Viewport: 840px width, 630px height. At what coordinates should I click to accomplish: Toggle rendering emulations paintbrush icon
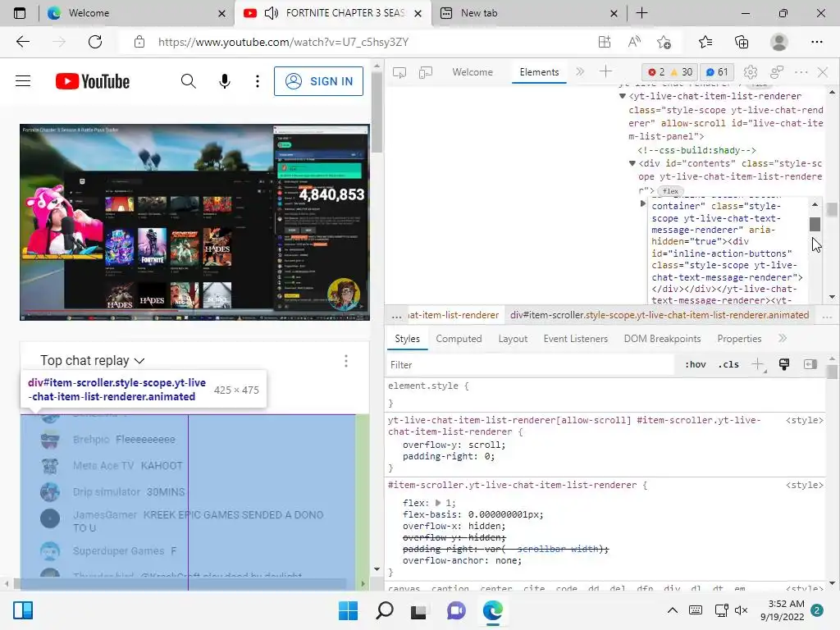point(784,365)
